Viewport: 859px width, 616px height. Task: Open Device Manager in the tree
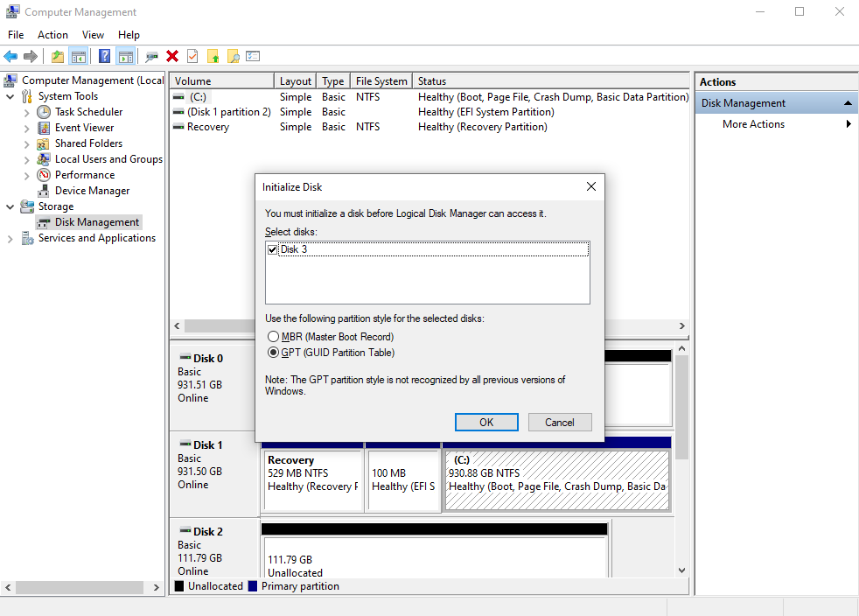93,191
